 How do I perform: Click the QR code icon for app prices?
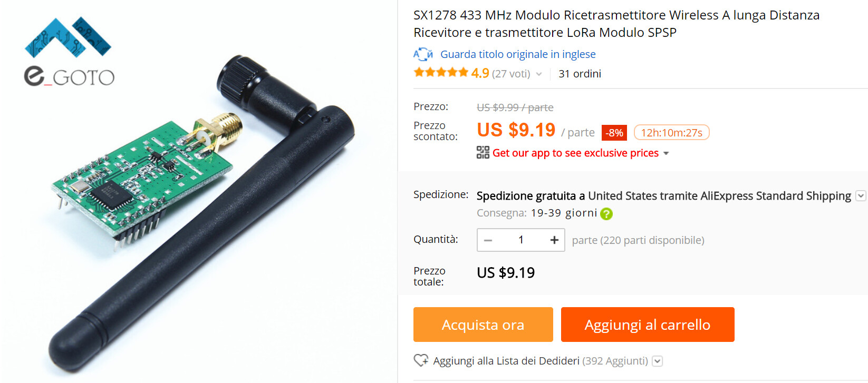coord(483,152)
